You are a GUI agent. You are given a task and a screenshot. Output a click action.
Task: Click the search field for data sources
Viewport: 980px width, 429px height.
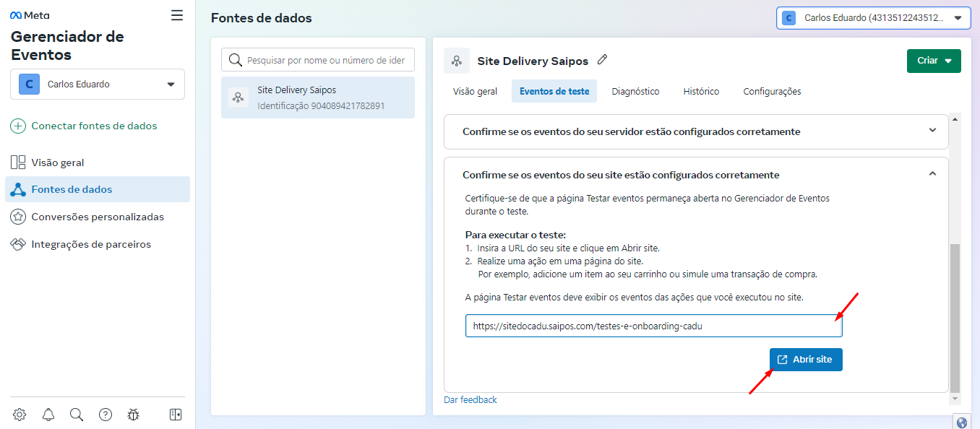coord(318,60)
